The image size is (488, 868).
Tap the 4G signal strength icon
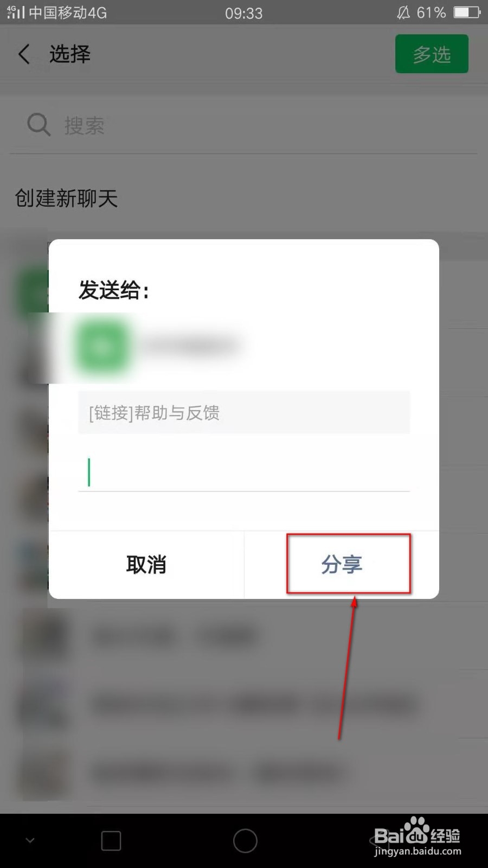[x=16, y=12]
